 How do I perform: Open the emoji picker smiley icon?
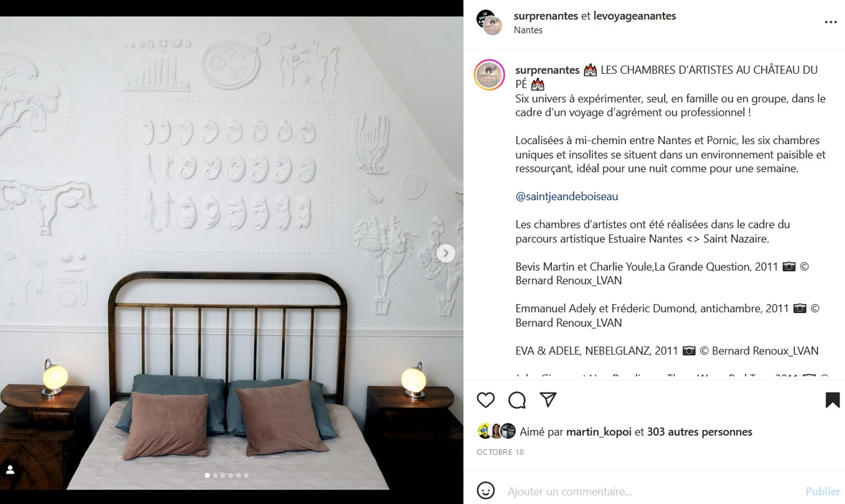486,490
